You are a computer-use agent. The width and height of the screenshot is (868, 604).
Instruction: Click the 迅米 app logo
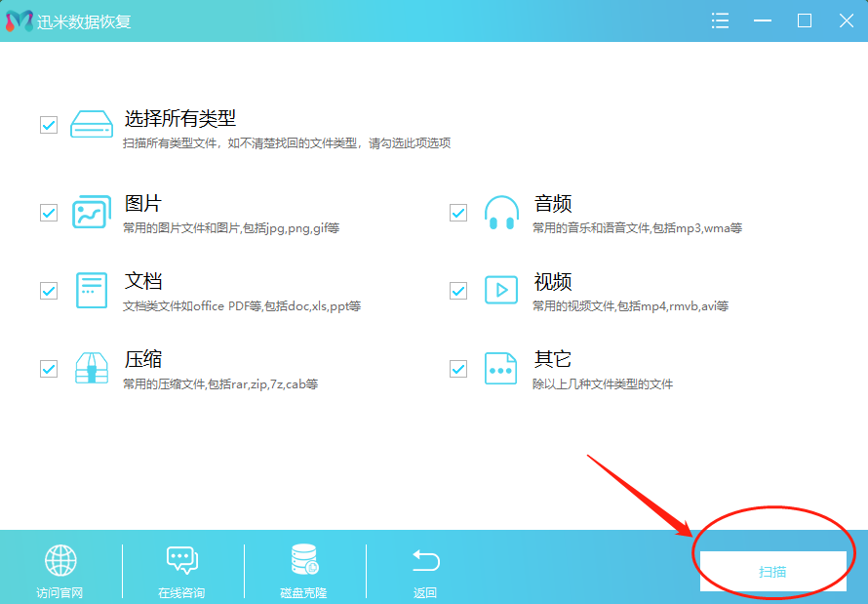pos(18,20)
